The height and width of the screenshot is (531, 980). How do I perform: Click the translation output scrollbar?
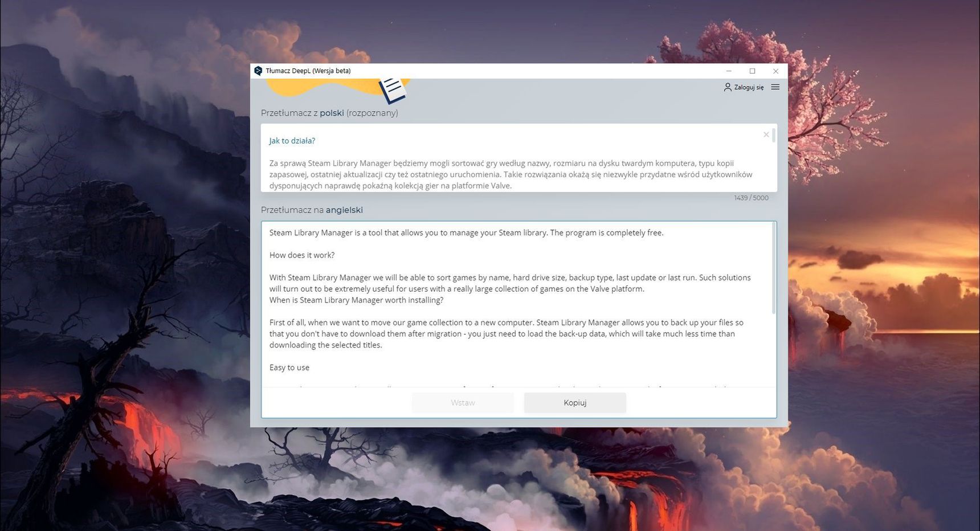pyautogui.click(x=773, y=268)
